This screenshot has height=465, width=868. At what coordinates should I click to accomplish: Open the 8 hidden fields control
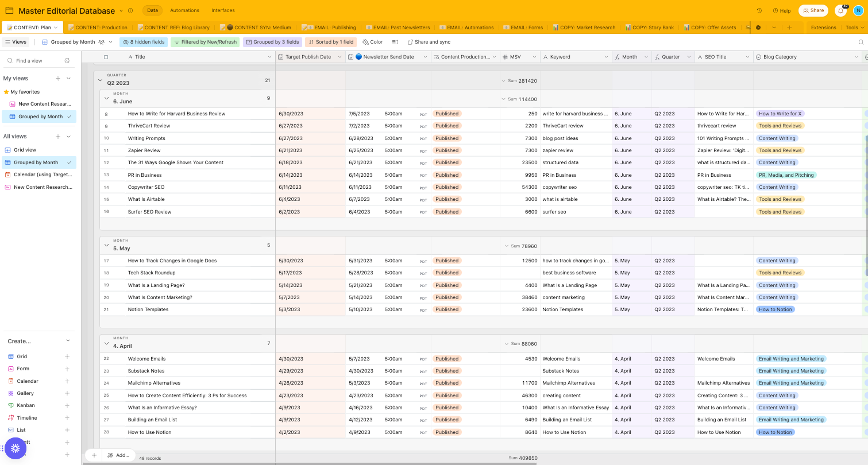tap(144, 42)
